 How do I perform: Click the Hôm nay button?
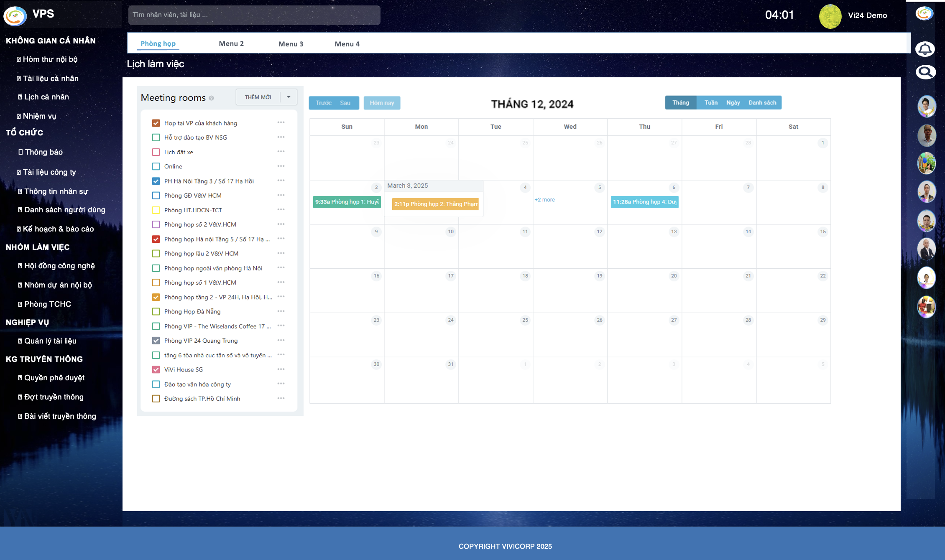(382, 103)
